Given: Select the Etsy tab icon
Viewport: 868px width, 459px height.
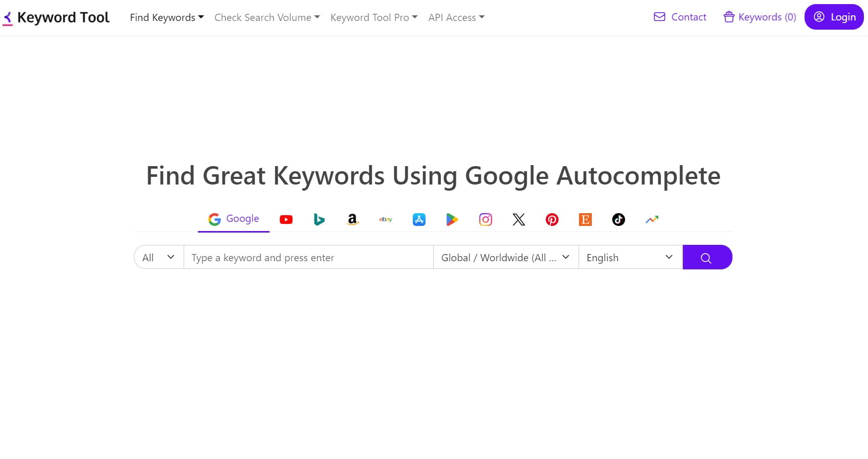Looking at the screenshot, I should click(x=585, y=219).
